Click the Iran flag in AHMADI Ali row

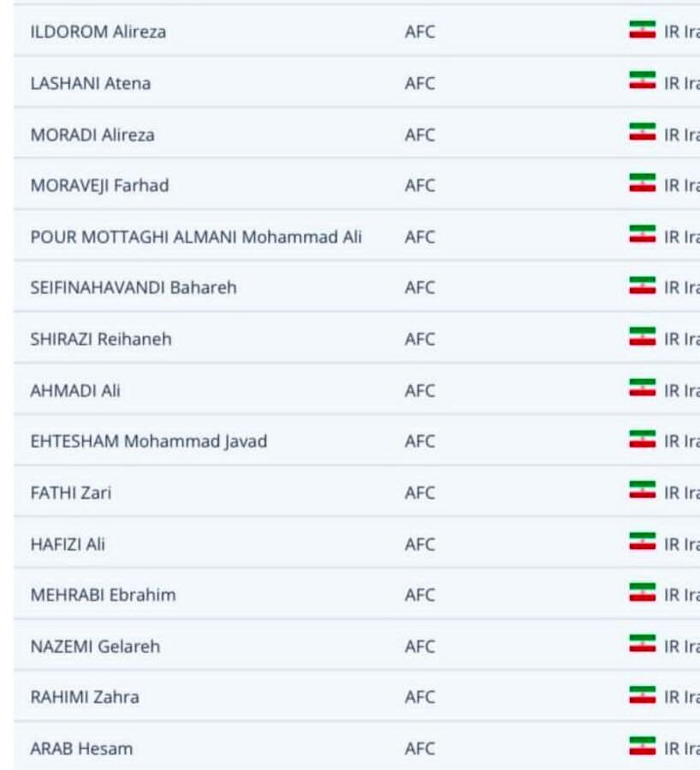[x=642, y=388]
